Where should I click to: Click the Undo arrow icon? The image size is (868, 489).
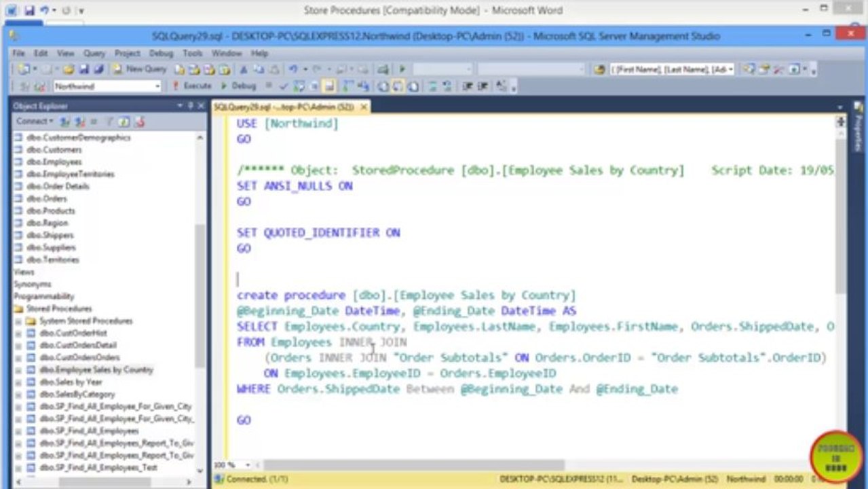[293, 69]
